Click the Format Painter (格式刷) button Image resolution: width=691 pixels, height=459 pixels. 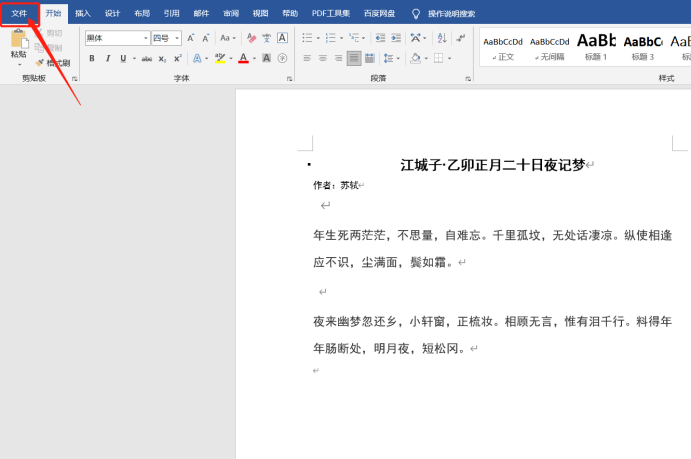click(53, 63)
